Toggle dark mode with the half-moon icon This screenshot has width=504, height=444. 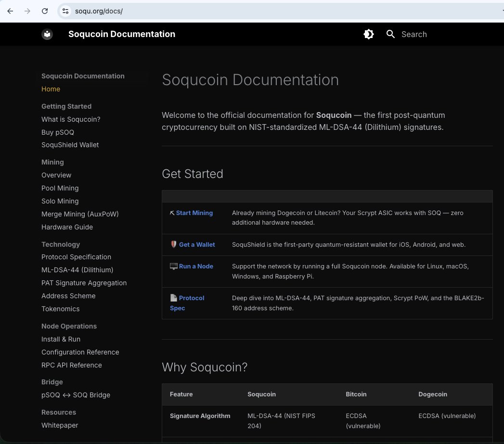point(368,34)
